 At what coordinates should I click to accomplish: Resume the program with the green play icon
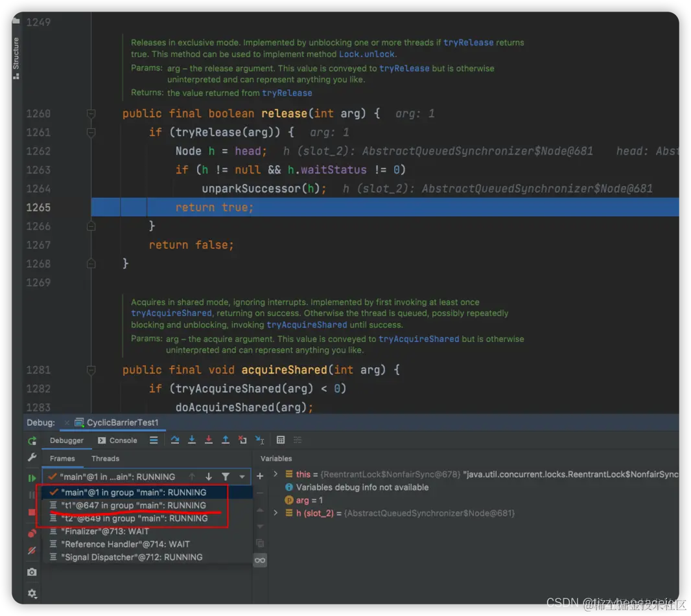coord(32,478)
